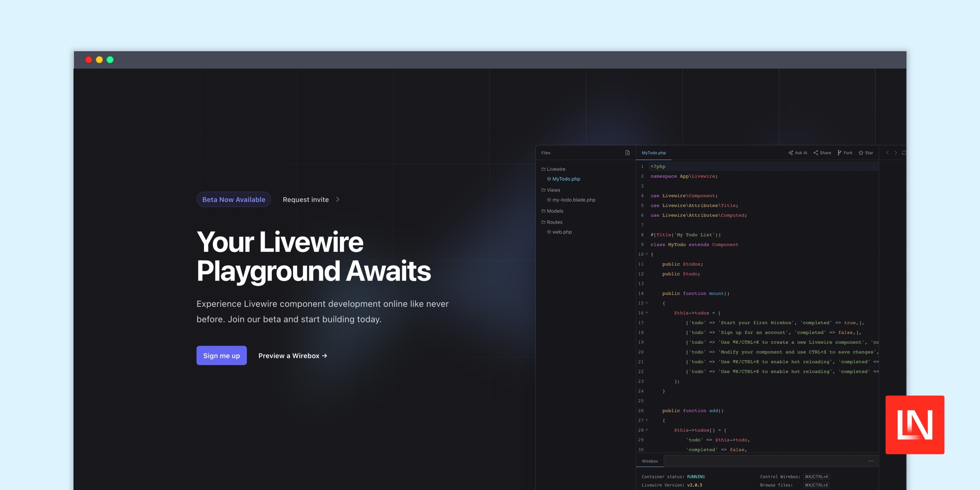
Task: Click the Ask AI icon in editor
Action: click(x=797, y=152)
